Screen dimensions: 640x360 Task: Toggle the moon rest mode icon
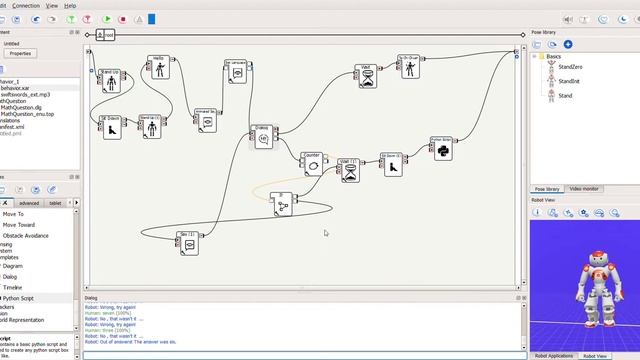click(x=622, y=19)
